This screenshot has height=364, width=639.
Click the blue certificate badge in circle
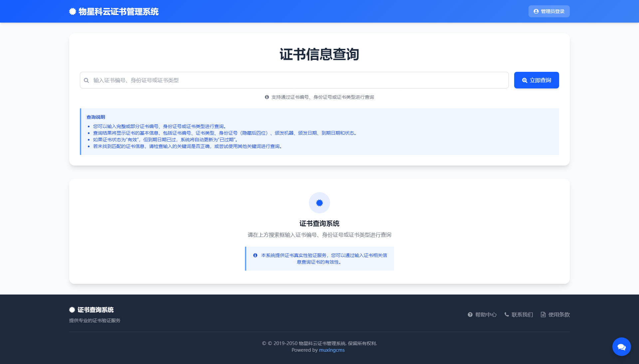click(319, 203)
